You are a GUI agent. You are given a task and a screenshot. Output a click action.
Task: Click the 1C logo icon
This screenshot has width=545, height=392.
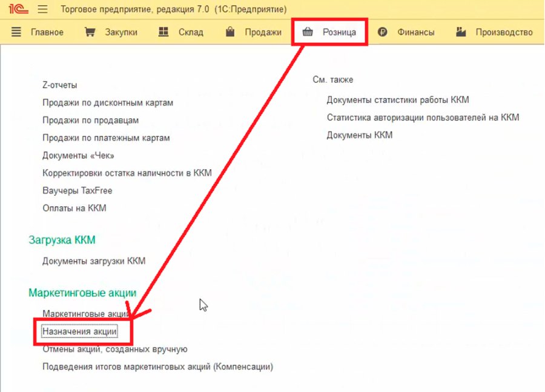coord(18,8)
